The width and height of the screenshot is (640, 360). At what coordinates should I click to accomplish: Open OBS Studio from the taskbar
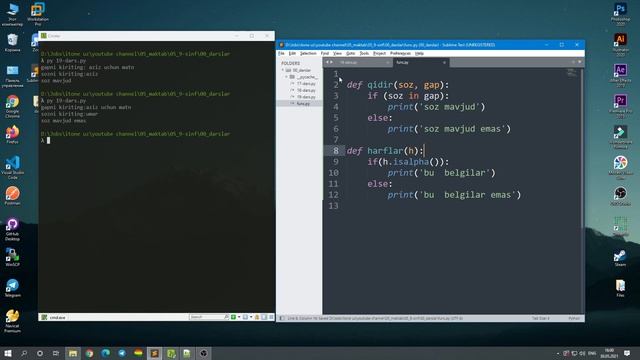pyautogui.click(x=204, y=353)
